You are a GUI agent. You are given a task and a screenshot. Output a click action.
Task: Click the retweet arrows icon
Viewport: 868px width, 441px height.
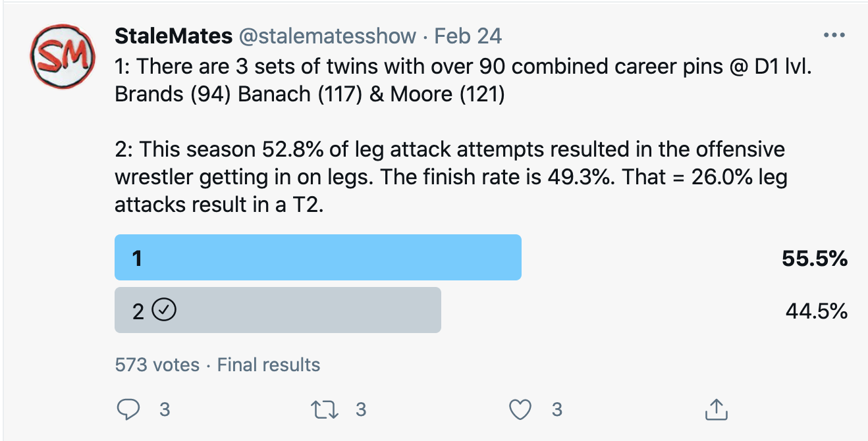(325, 409)
